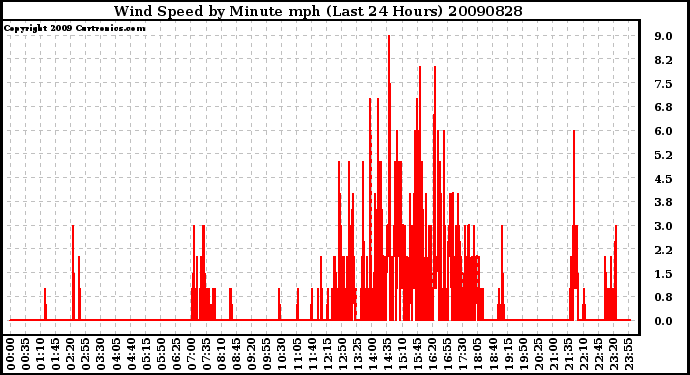Viewport: 690px width, 375px height.
Task: Click the y-axis label 6.0
Action: coord(663,131)
